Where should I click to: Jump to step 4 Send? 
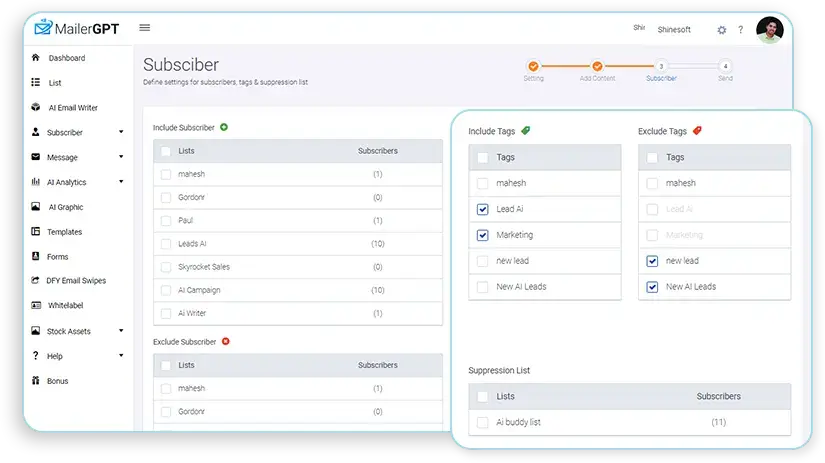point(725,66)
